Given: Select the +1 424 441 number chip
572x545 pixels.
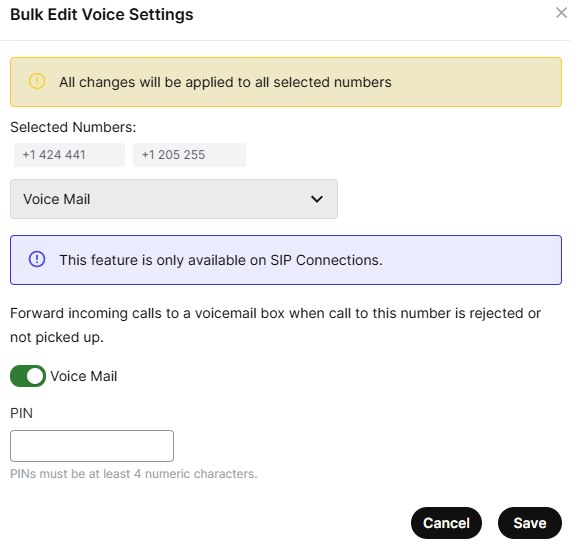Looking at the screenshot, I should tap(69, 155).
